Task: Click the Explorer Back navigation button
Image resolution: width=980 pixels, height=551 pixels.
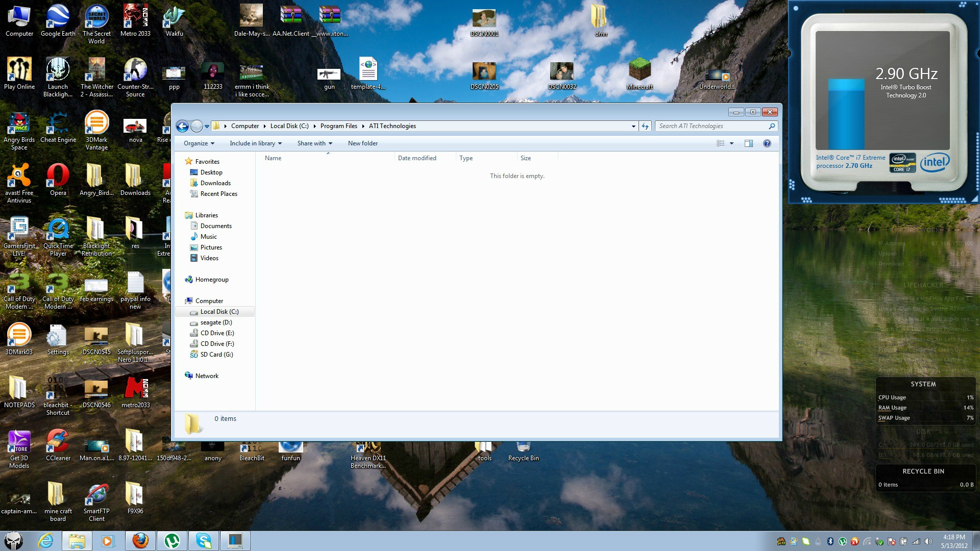Action: point(182,126)
